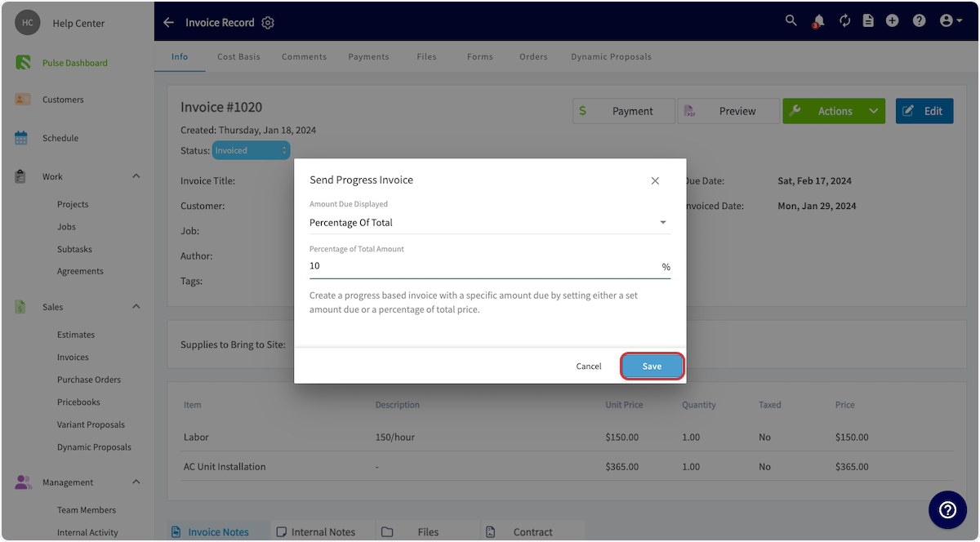
Task: Open Pricebooks in sidebar
Action: tap(78, 402)
